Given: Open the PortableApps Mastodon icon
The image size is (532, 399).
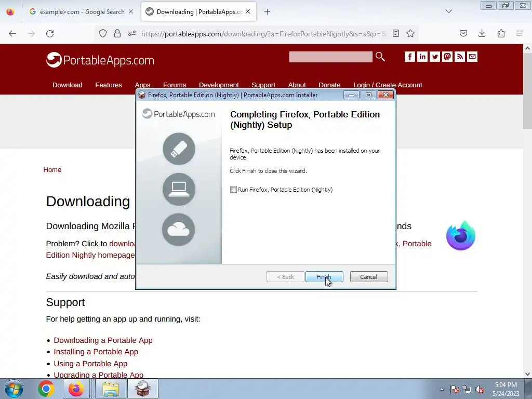Looking at the screenshot, I should point(447,57).
